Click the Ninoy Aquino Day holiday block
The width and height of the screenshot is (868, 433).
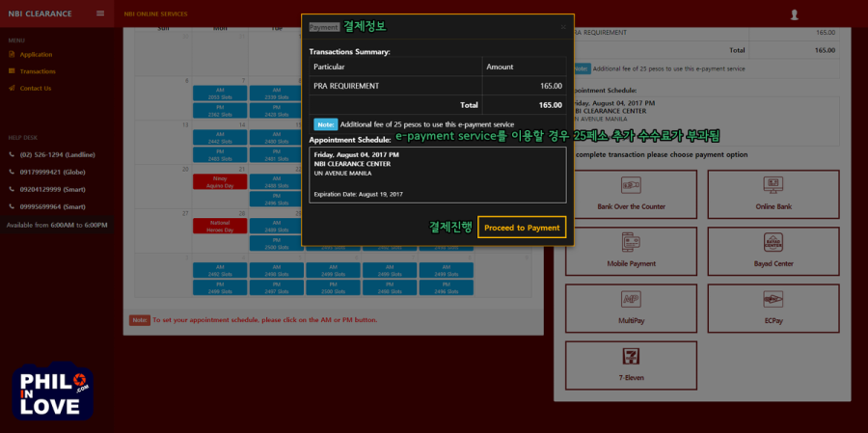pyautogui.click(x=220, y=181)
